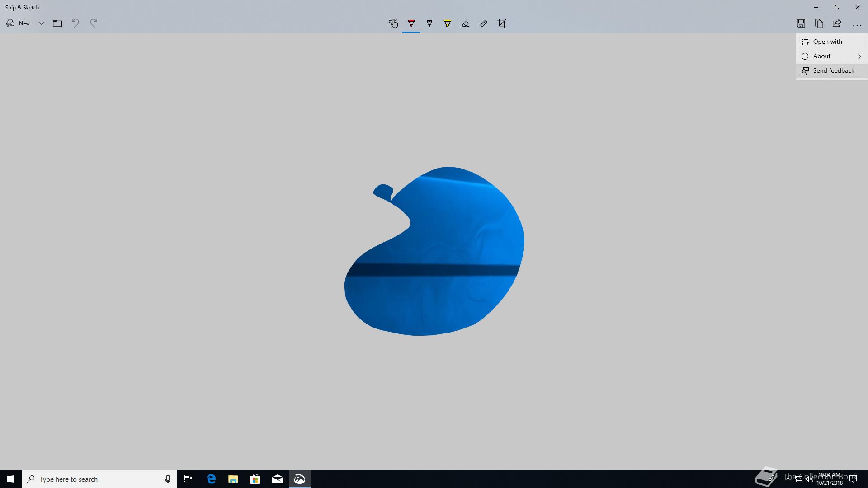Open Microsoft Store from the taskbar

pos(255,479)
